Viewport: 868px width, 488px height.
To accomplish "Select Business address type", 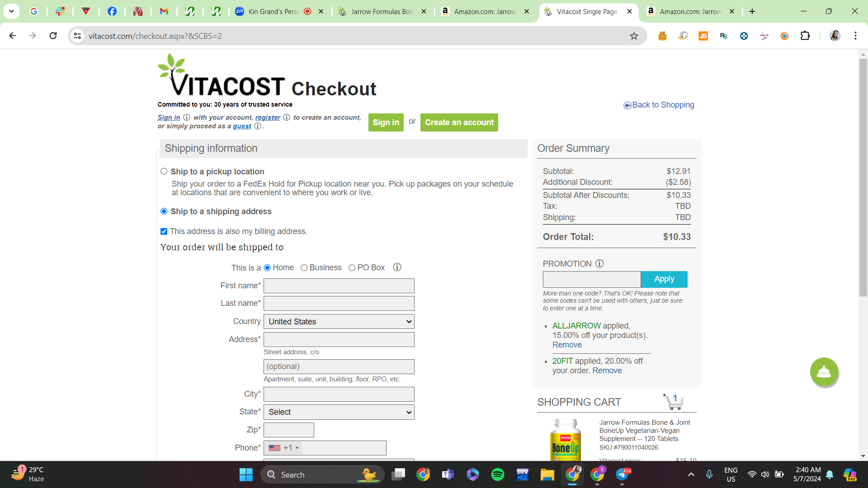I will click(x=304, y=268).
